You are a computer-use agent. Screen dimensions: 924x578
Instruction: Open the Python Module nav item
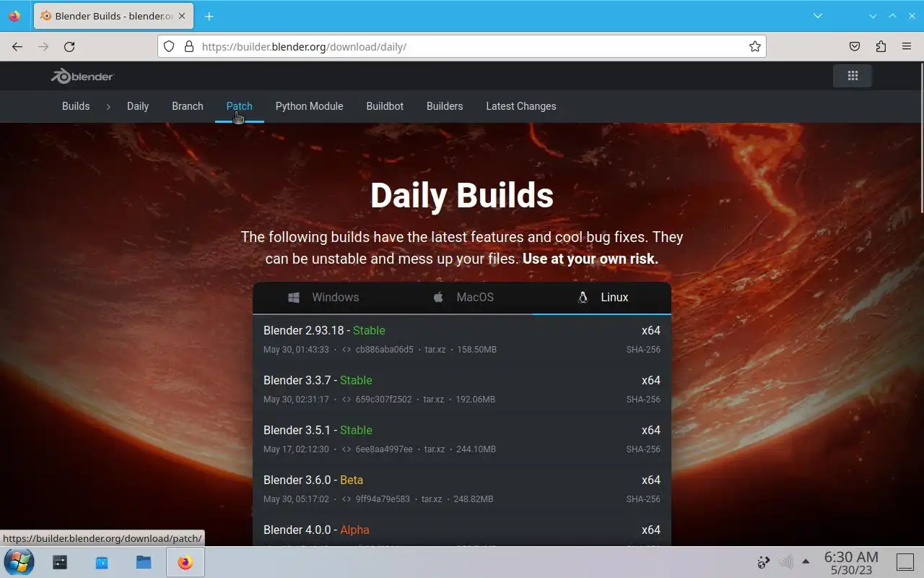[309, 106]
